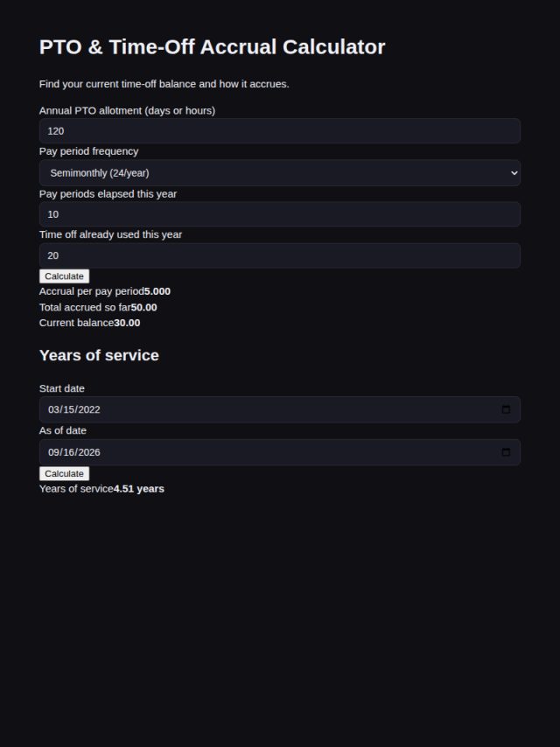This screenshot has width=560, height=747.
Task: Click the Years of service section heading
Action: point(99,355)
